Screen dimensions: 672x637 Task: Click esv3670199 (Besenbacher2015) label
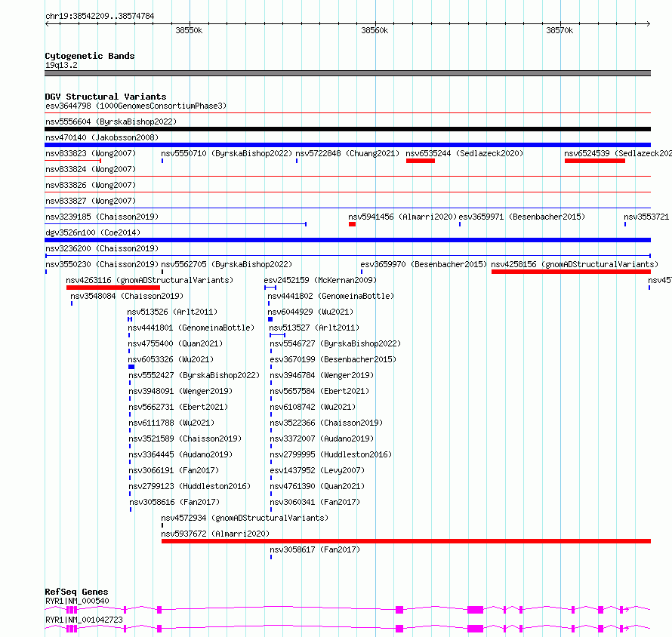(x=333, y=359)
